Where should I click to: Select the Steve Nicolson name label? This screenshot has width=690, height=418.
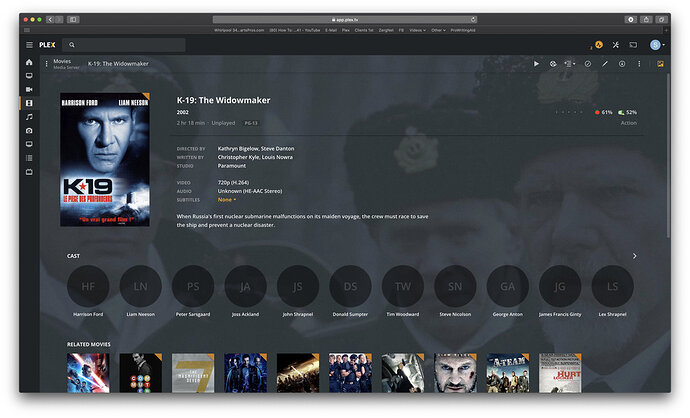pos(455,315)
